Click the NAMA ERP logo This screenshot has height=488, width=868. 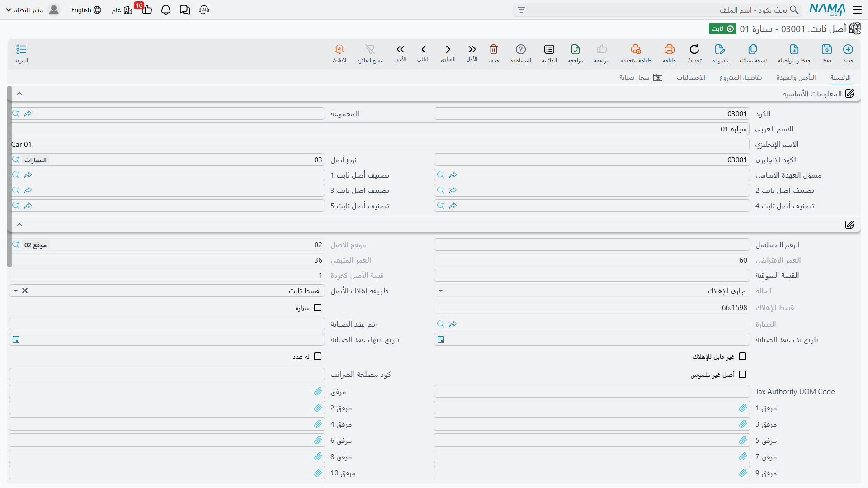tap(827, 9)
